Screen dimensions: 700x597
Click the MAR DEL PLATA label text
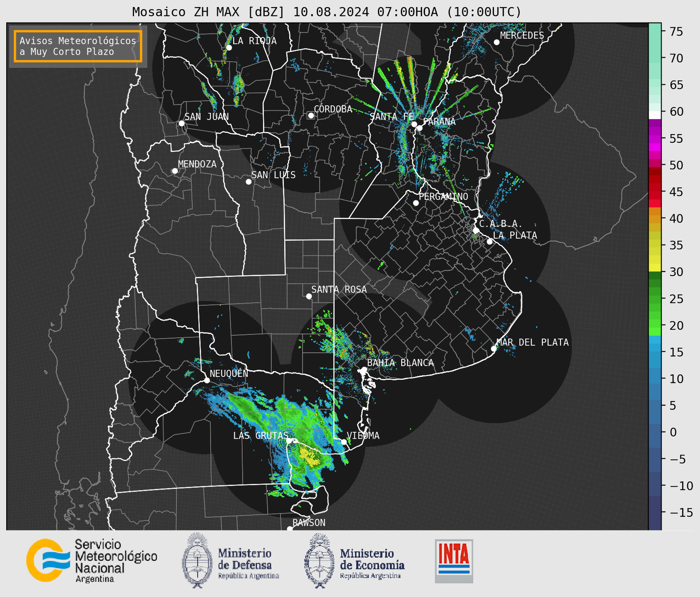(x=532, y=343)
